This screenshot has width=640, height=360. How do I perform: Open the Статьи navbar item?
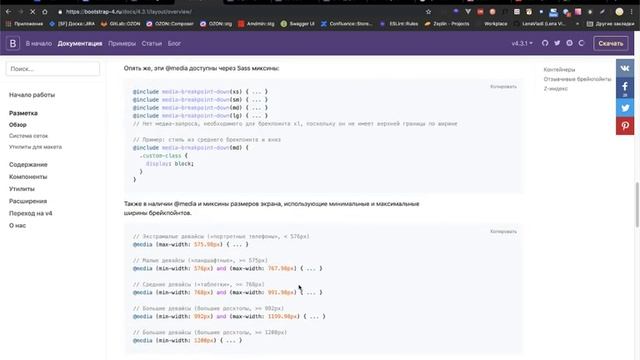pos(151,43)
